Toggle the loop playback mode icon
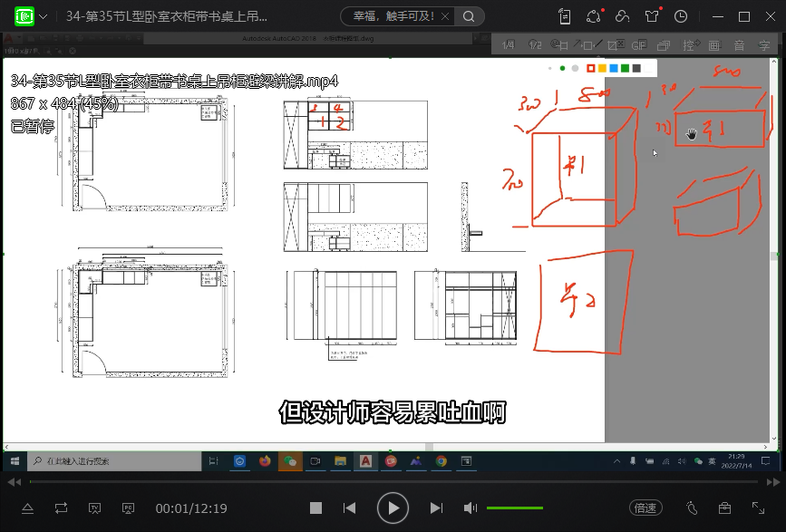Image resolution: width=786 pixels, height=532 pixels. click(61, 508)
